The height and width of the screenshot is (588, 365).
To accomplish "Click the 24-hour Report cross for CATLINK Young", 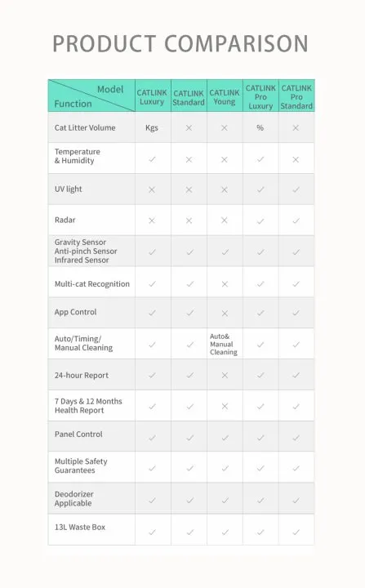I will point(225,375).
